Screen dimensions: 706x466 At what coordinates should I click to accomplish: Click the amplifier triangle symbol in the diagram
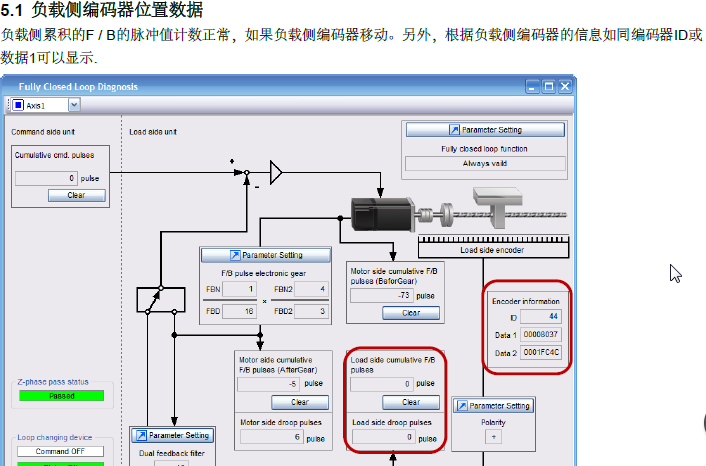tap(276, 174)
